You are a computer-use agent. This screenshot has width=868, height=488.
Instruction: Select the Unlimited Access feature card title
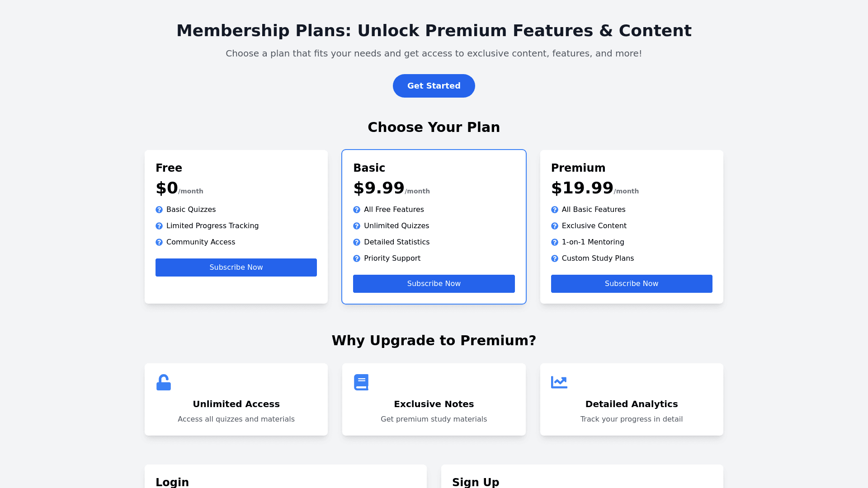pos(236,404)
